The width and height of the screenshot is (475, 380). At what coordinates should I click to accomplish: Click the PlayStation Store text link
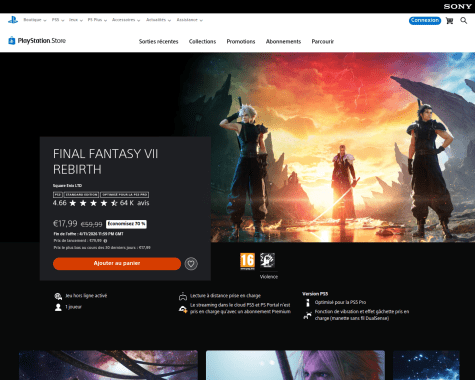tap(42, 41)
